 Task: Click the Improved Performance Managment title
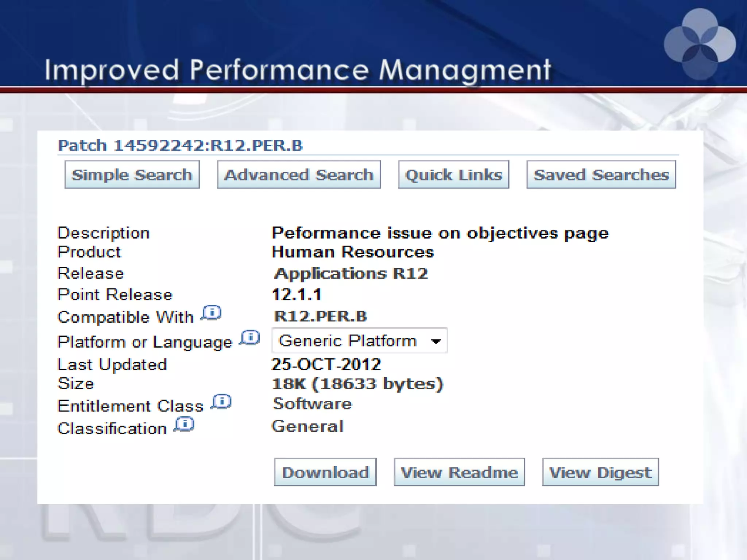[x=297, y=70]
